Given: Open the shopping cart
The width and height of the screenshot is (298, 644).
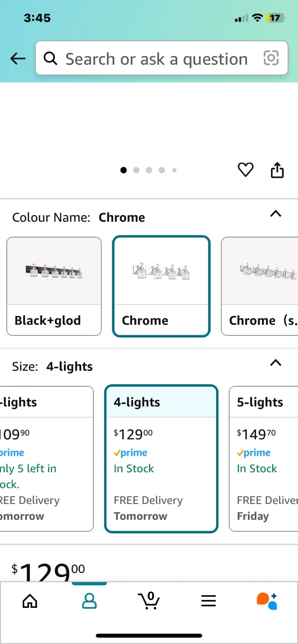Looking at the screenshot, I should [x=149, y=601].
